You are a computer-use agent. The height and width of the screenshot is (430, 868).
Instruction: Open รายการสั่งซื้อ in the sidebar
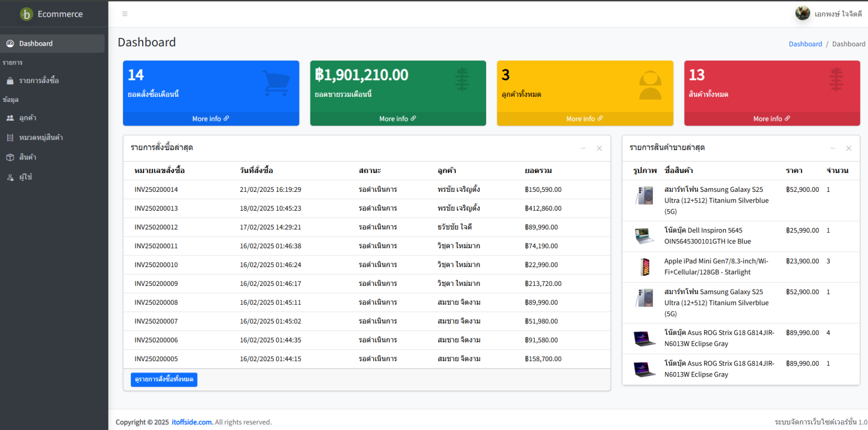[53, 81]
